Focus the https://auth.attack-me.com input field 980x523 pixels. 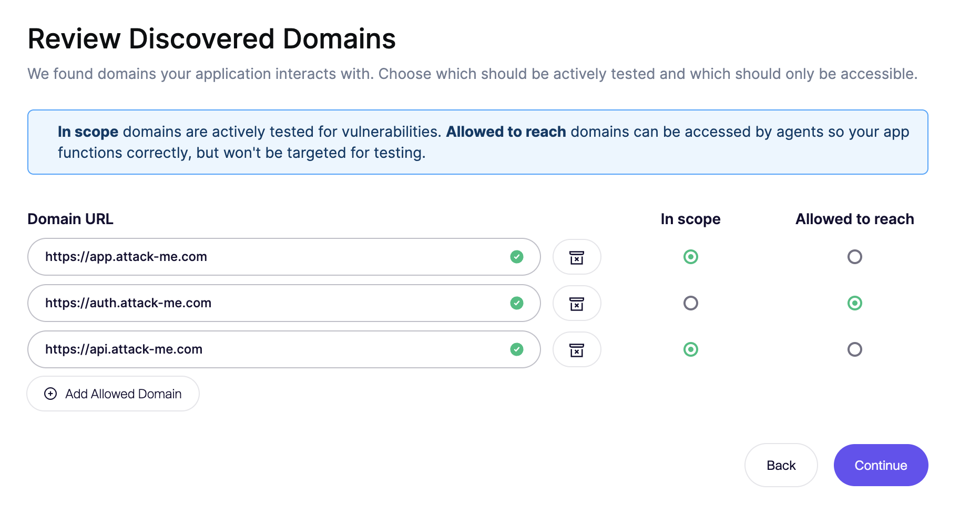(263, 303)
